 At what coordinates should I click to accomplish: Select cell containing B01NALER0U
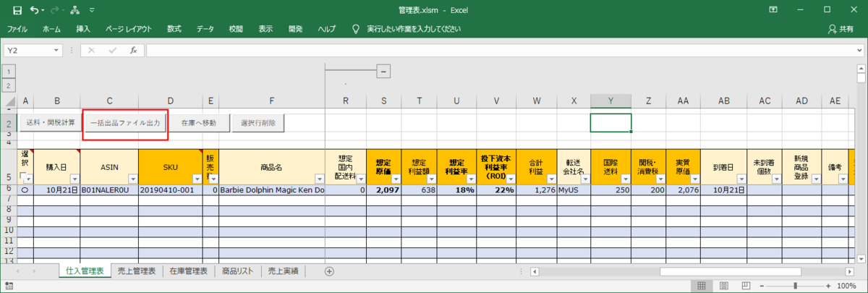[x=109, y=190]
